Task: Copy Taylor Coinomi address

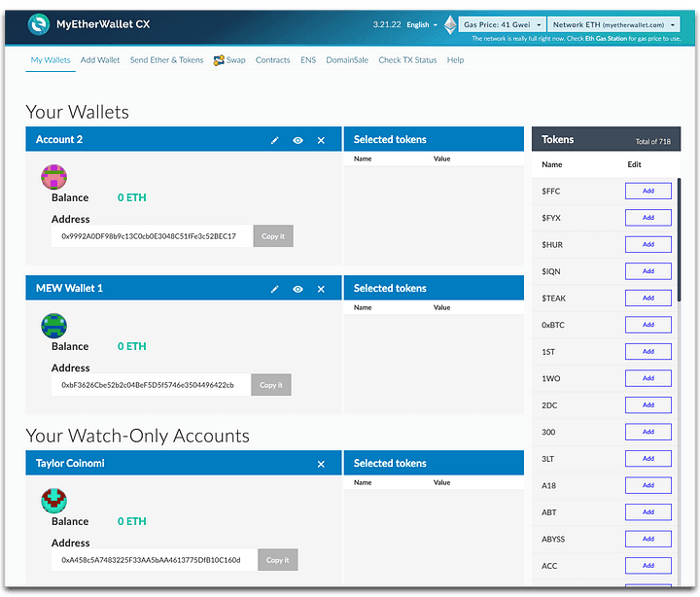Action: pos(278,560)
